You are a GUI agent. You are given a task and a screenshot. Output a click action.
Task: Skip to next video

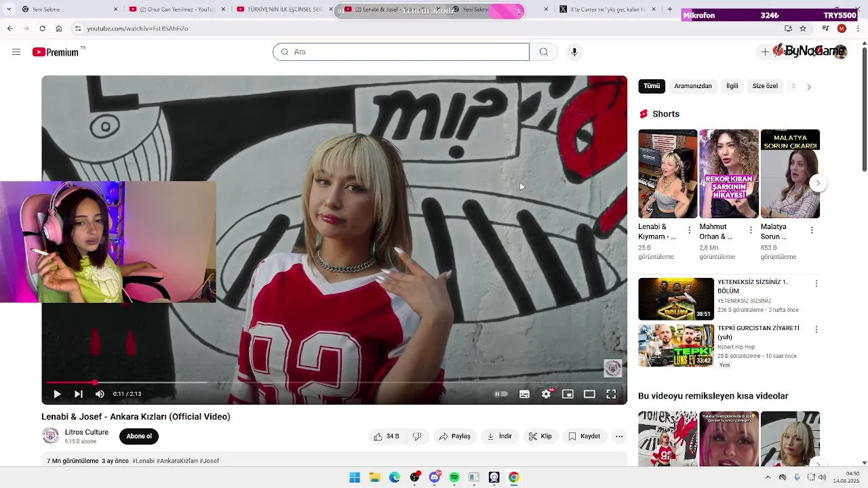(x=78, y=394)
